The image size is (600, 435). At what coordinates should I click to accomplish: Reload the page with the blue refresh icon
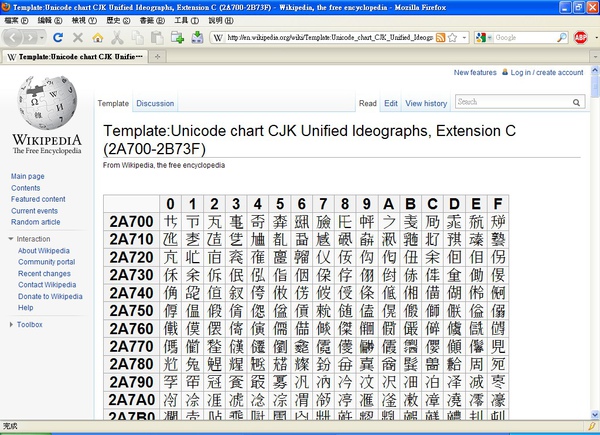(58, 37)
